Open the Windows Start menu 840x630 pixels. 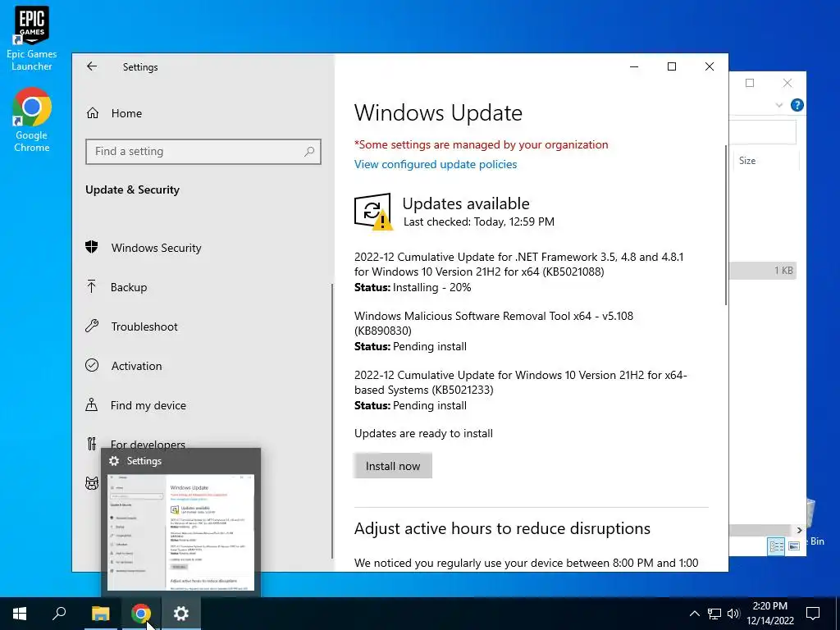[x=20, y=614]
